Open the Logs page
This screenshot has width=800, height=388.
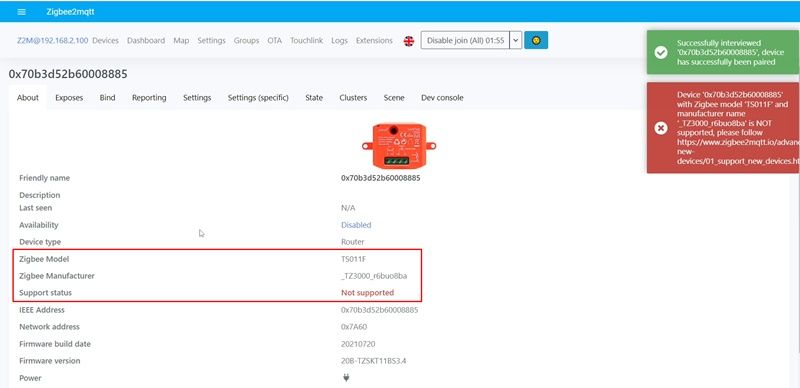(339, 40)
